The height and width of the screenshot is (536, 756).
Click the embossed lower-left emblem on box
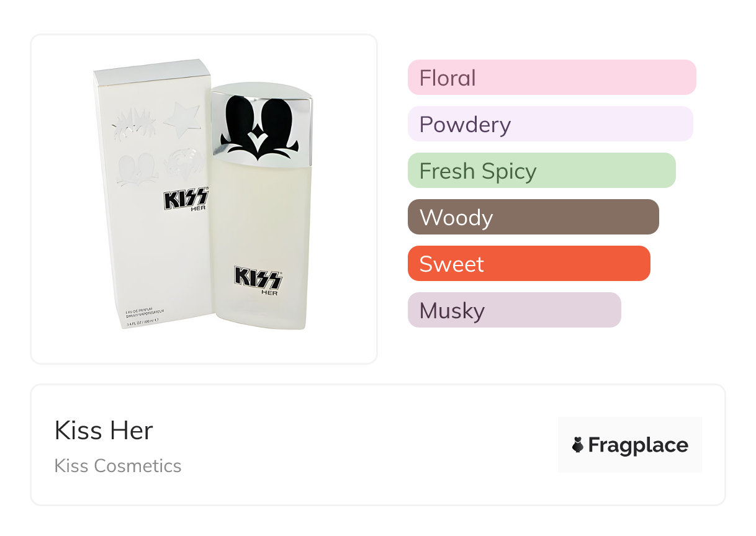coord(137,168)
